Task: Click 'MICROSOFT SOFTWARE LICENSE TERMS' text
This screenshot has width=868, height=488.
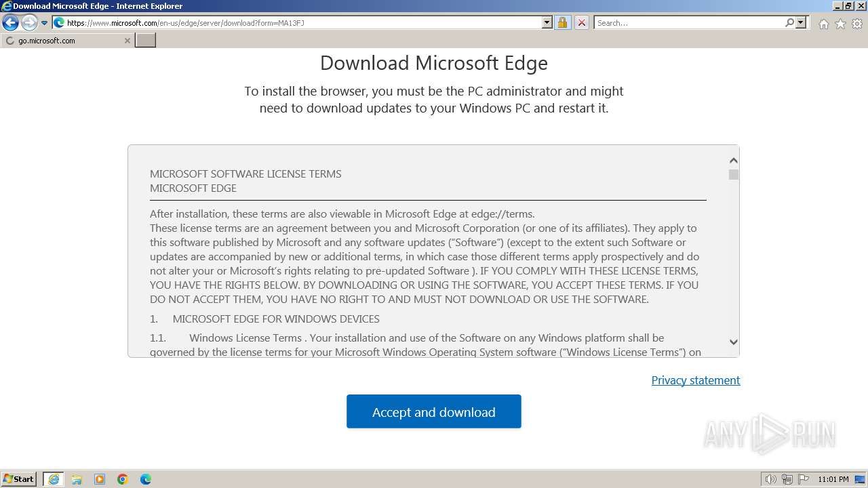Action: click(245, 174)
